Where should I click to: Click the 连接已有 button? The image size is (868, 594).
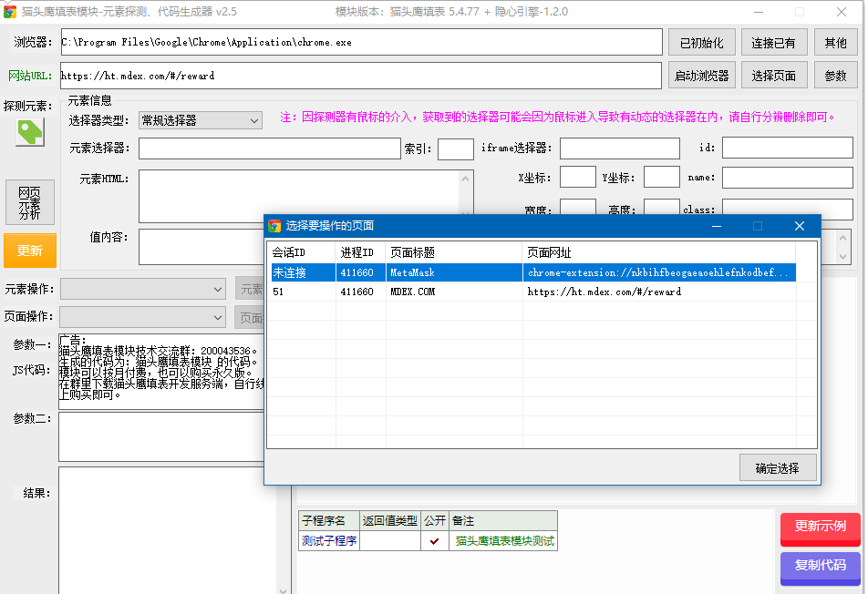coord(773,42)
